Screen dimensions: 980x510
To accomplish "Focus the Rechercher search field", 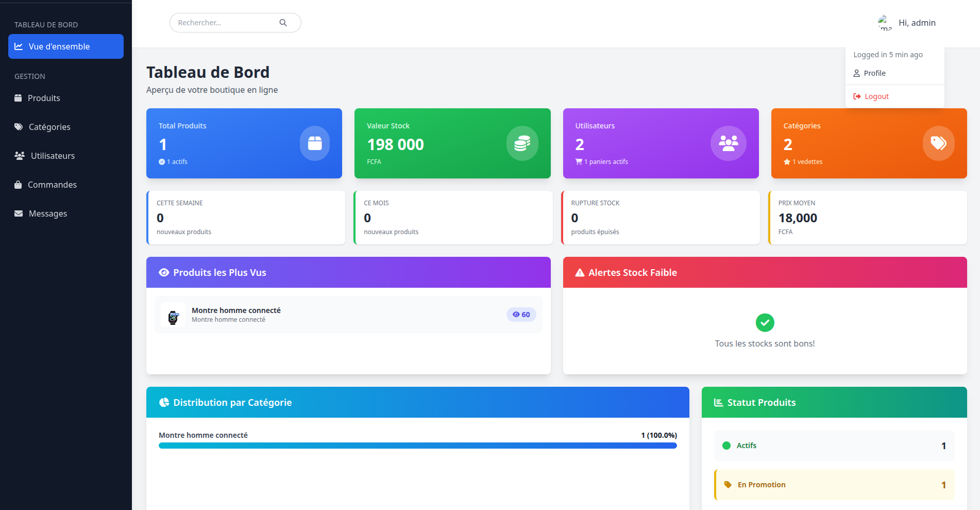I will [x=226, y=23].
